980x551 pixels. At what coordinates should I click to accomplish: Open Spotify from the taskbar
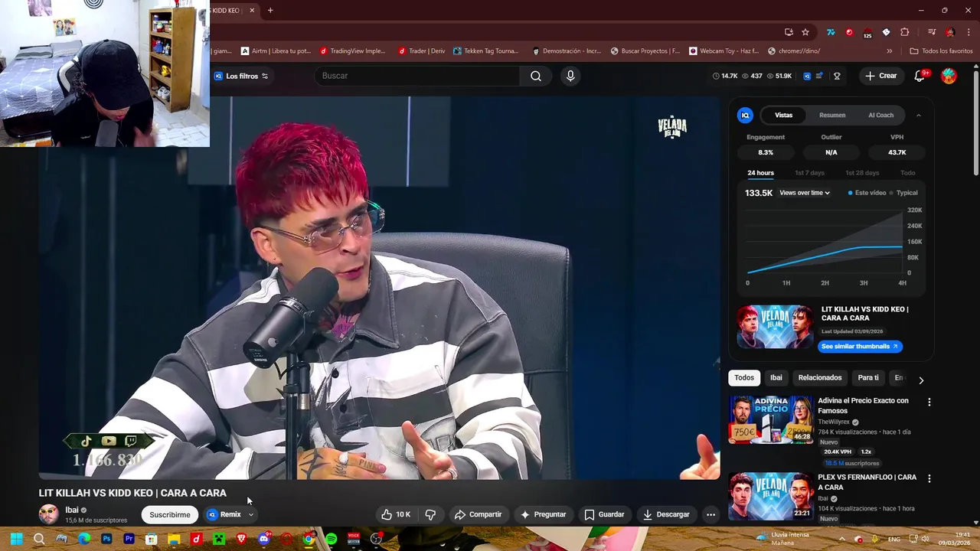[x=331, y=539]
